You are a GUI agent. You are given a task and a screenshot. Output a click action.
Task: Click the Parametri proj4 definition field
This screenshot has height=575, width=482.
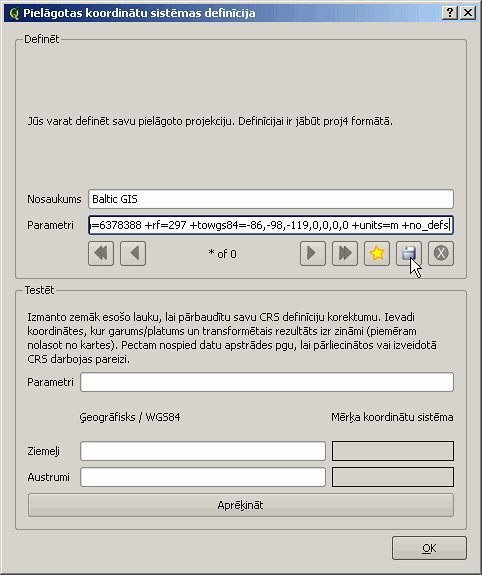click(271, 225)
